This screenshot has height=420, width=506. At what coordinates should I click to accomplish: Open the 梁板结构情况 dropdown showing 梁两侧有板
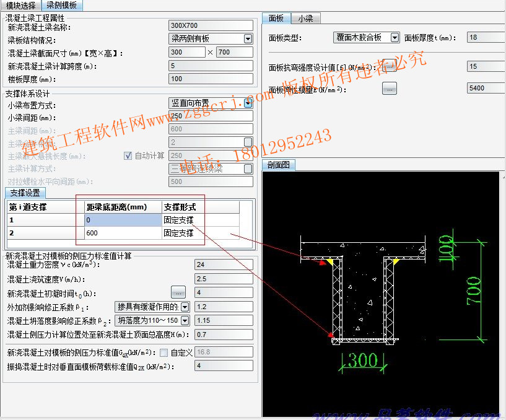coord(248,39)
